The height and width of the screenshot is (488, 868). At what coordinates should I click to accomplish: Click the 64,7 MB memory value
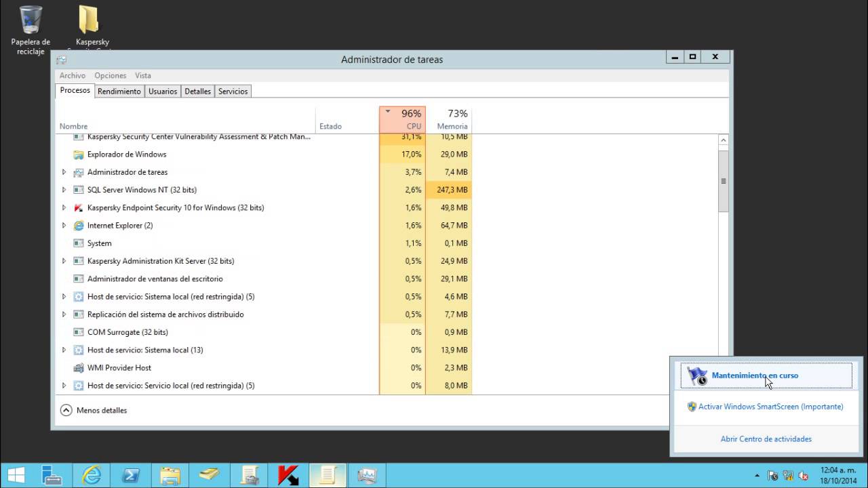click(454, 225)
